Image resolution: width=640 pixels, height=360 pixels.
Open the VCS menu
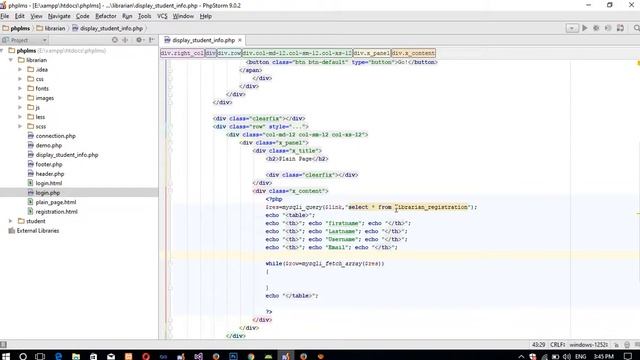point(162,16)
